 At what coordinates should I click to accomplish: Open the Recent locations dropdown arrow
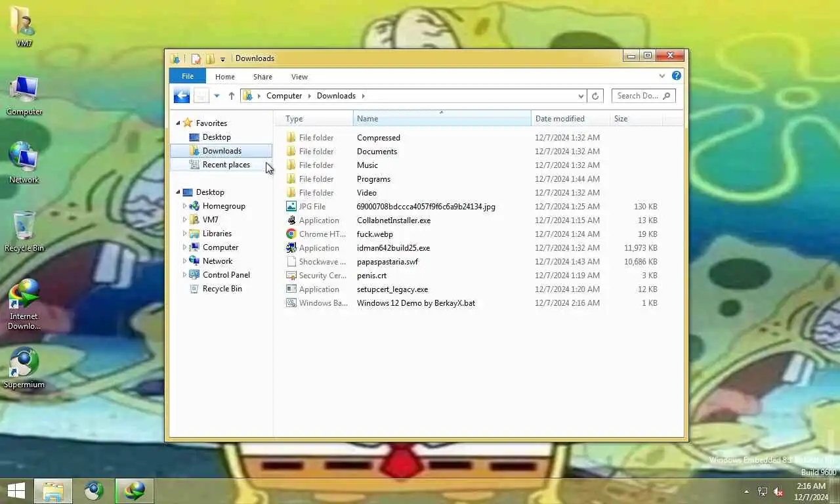217,96
